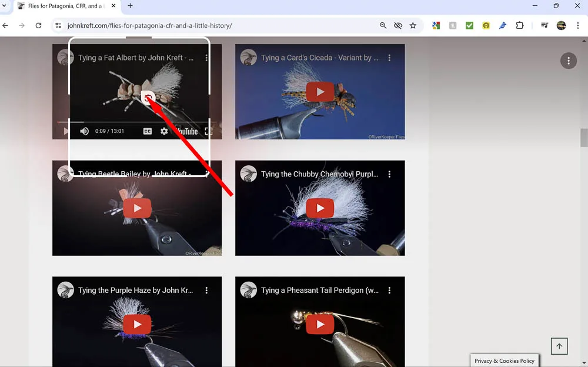Click the Tying the Purple Haze title
The height and width of the screenshot is (367, 588).
[x=135, y=291]
